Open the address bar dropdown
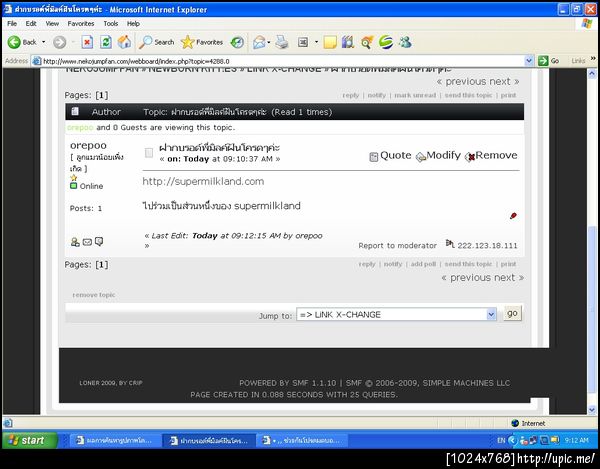 click(529, 61)
